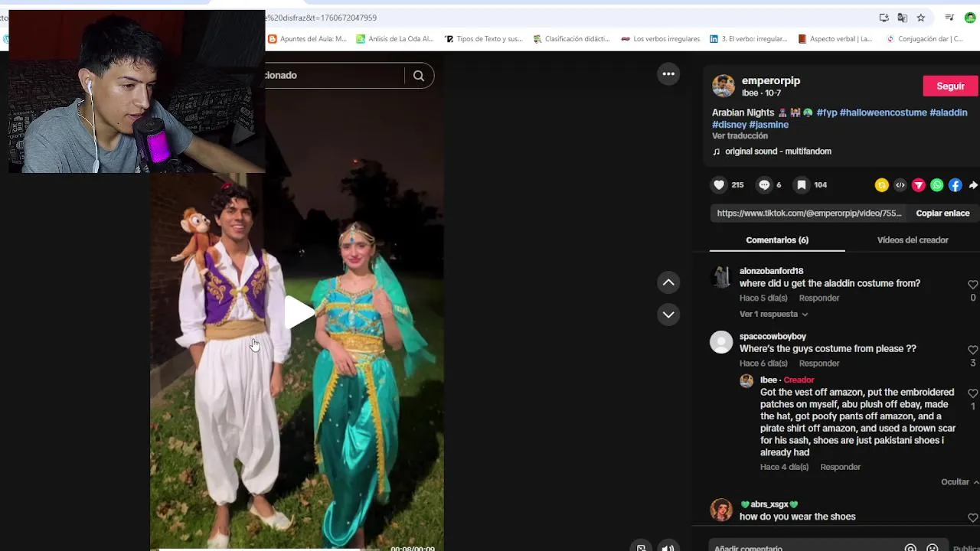Screen dimensions: 980x551
Task: Go to next video with down arrow
Action: tap(668, 315)
